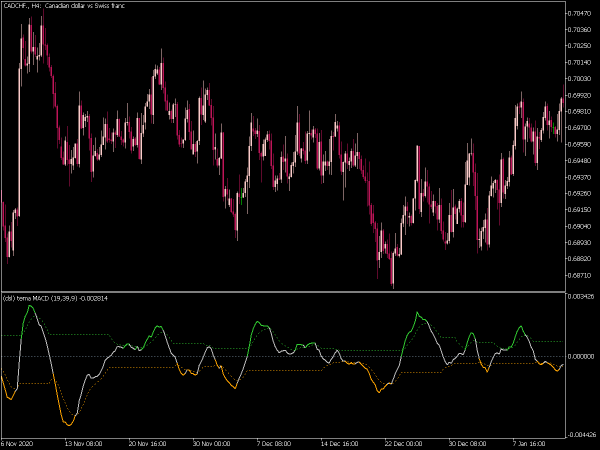This screenshot has height=450, width=600.
Task: Click the 0.69480 price axis label
Action: pos(579,160)
